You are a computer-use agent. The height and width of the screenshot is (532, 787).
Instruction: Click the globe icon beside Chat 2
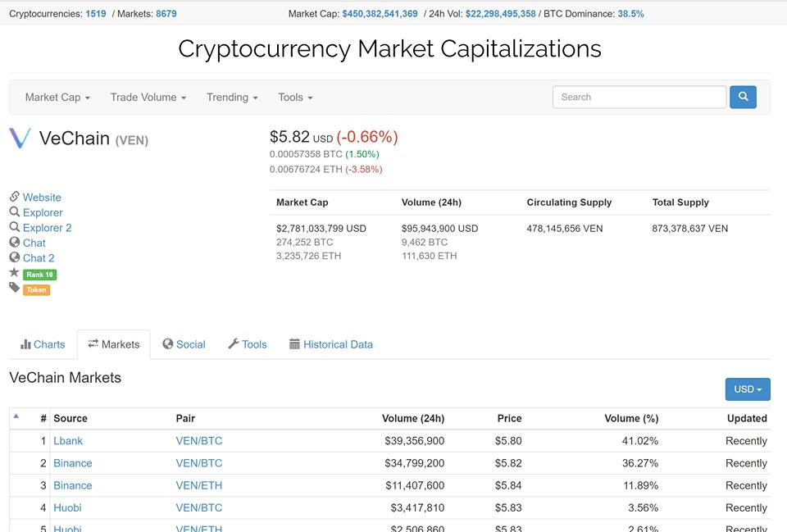pyautogui.click(x=15, y=257)
